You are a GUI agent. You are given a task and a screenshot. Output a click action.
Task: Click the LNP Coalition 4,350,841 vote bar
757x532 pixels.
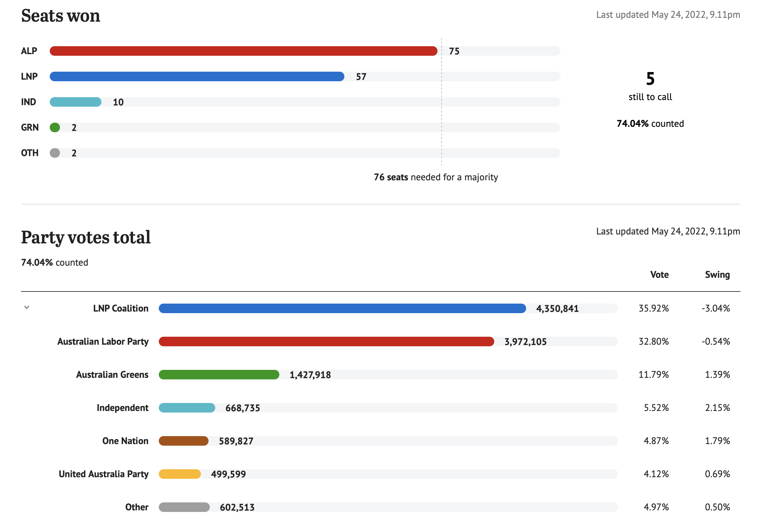342,308
